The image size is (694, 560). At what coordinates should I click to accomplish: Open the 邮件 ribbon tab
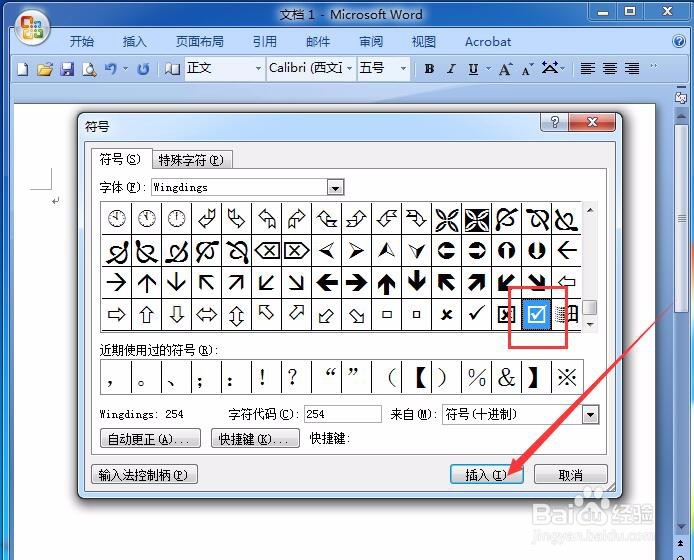318,42
